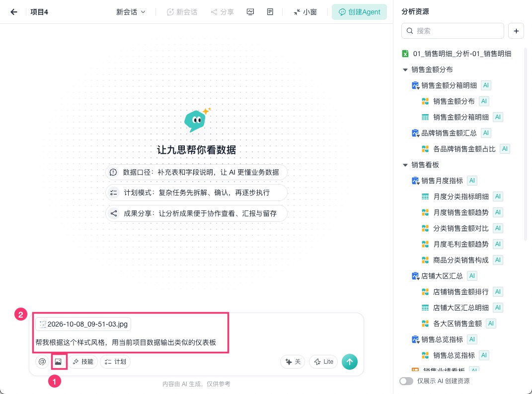
Task: Click the 销售月度指标 dataset icon
Action: (x=415, y=181)
